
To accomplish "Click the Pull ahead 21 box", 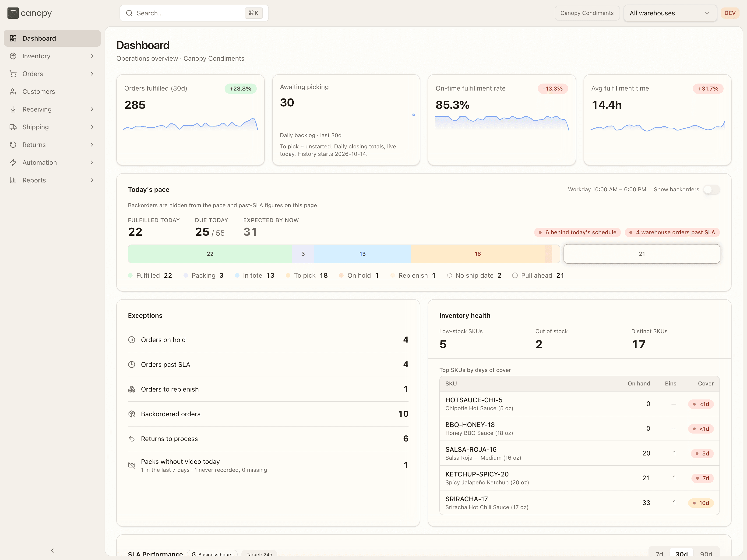I will click(x=642, y=254).
